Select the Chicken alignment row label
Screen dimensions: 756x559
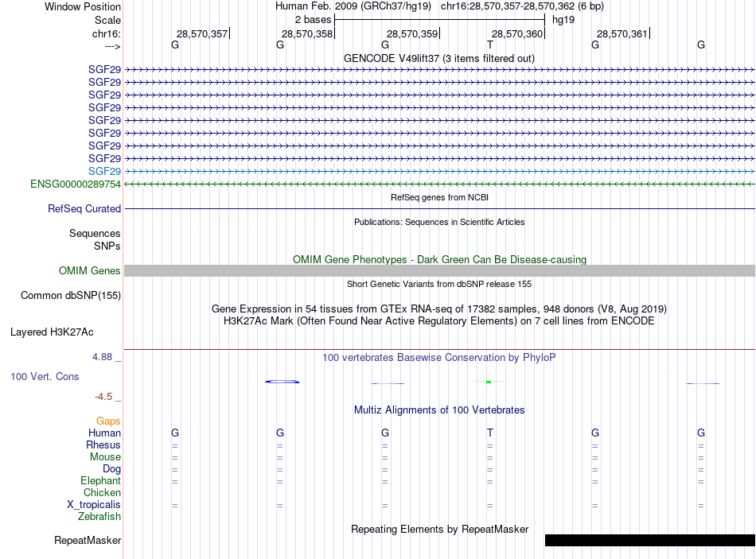click(102, 492)
